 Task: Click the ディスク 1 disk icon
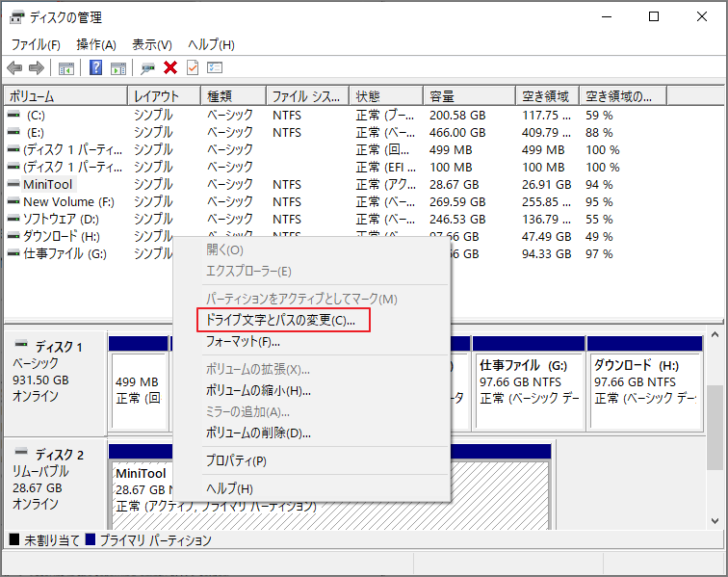click(21, 344)
